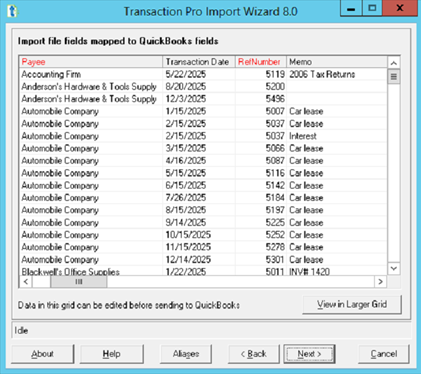Select the RefNumber cell 5197
The height and width of the screenshot is (374, 421).
pyautogui.click(x=261, y=210)
